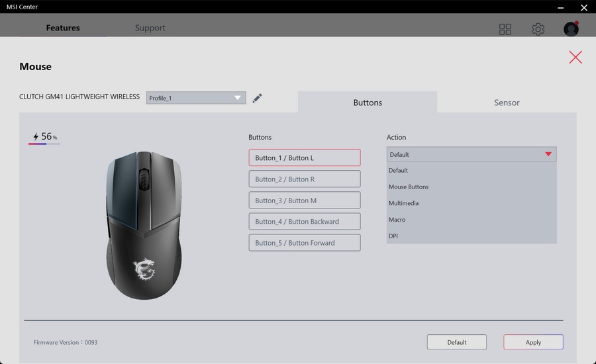Viewport: 596px width, 364px height.
Task: Open the apps grid icon
Action: 505,29
